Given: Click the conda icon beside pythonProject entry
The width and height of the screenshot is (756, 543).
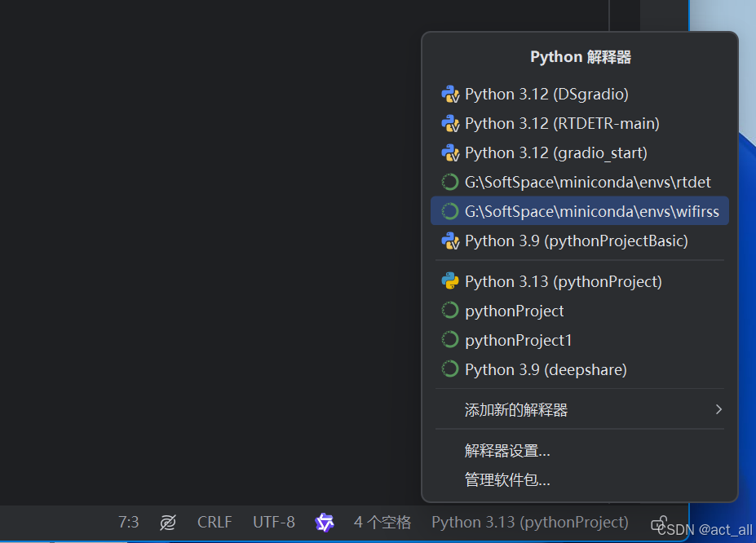Looking at the screenshot, I should [449, 310].
